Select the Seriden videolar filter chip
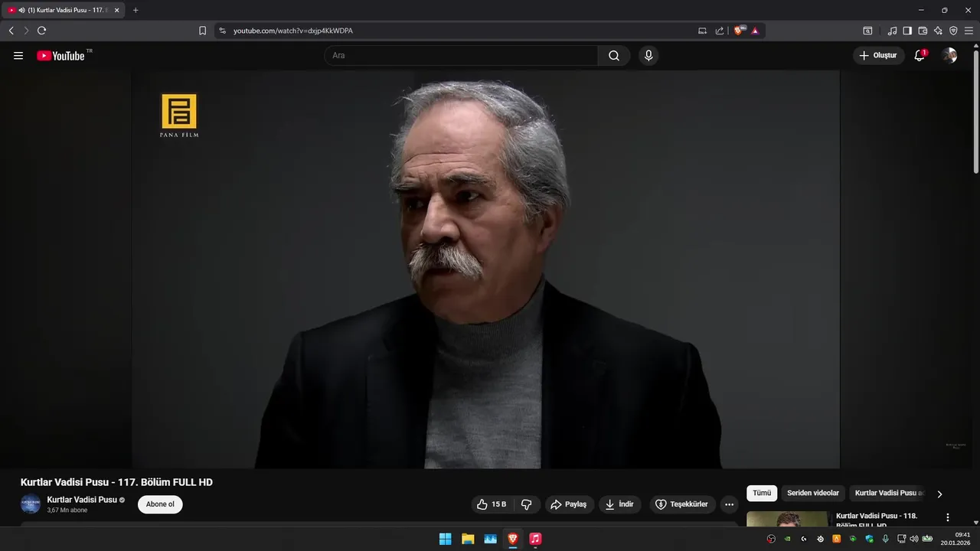Screen dimensions: 980x551 point(813,494)
